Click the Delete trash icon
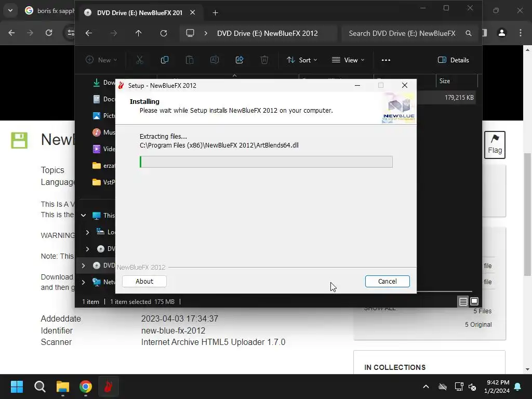Image resolution: width=532 pixels, height=399 pixels. (264, 60)
